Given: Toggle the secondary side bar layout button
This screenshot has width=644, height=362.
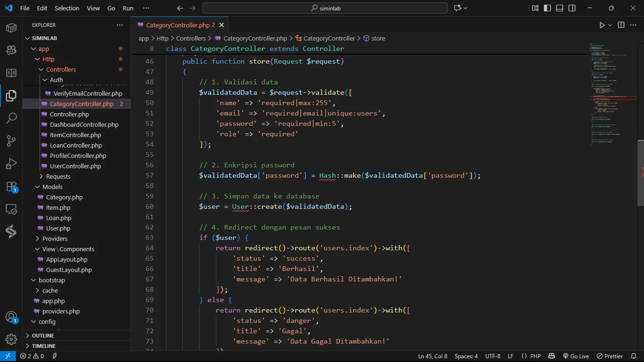Looking at the screenshot, I should (x=572, y=8).
